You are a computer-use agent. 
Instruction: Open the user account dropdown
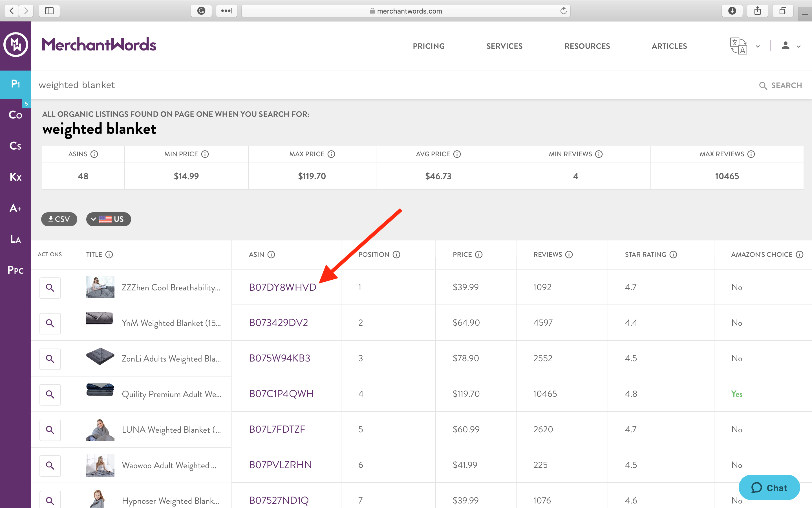pos(791,46)
